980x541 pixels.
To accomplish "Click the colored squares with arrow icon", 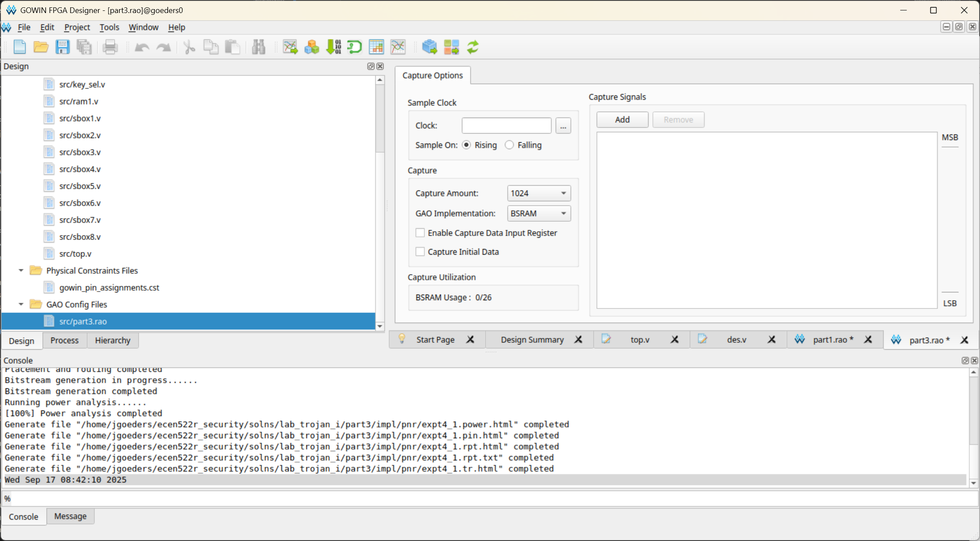I will click(451, 47).
